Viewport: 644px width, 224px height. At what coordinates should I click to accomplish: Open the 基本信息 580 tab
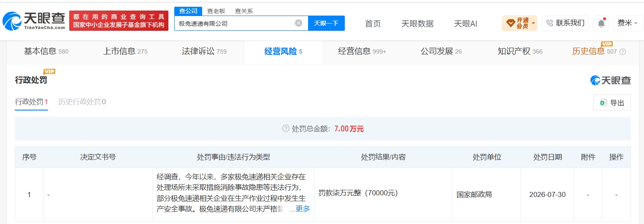(x=46, y=51)
